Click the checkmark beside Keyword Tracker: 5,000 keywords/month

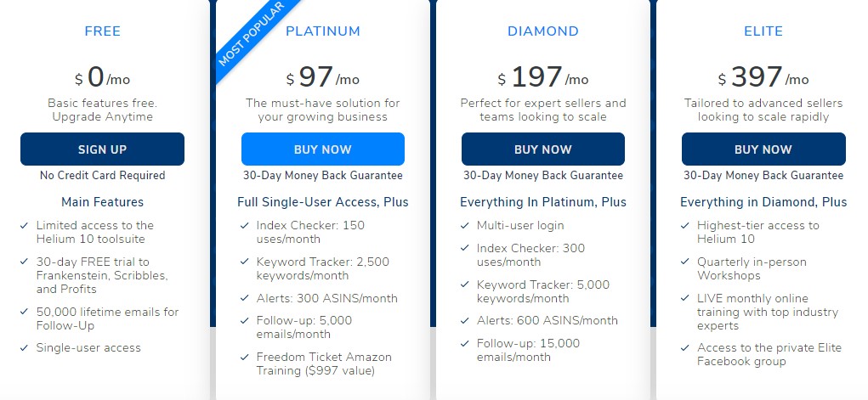[x=465, y=285]
